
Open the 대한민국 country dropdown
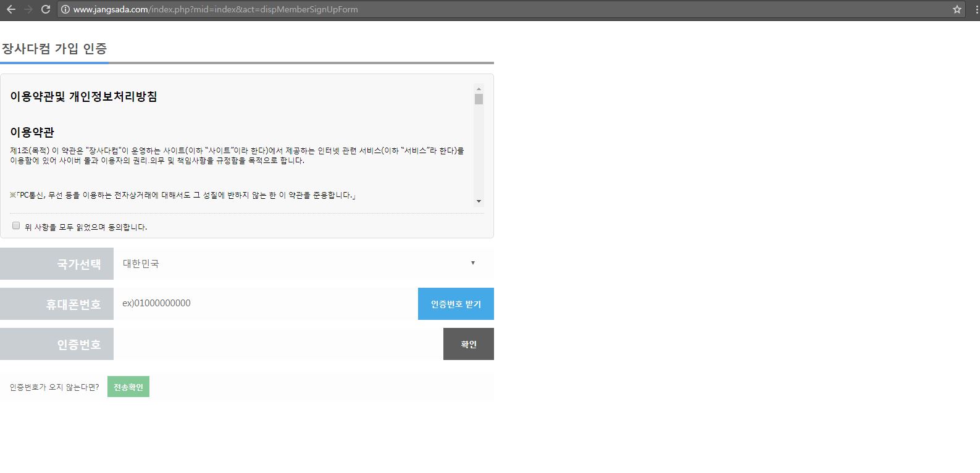303,264
